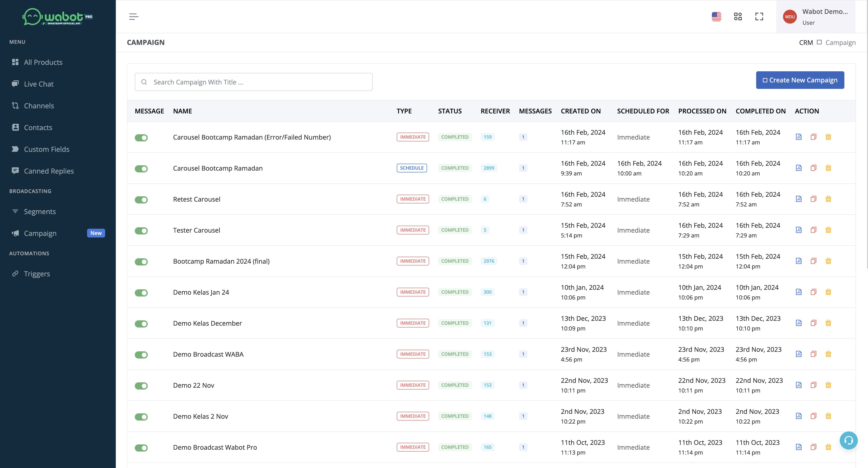The height and width of the screenshot is (468, 868).
Task: Click the RECEIVER column header
Action: pyautogui.click(x=495, y=111)
